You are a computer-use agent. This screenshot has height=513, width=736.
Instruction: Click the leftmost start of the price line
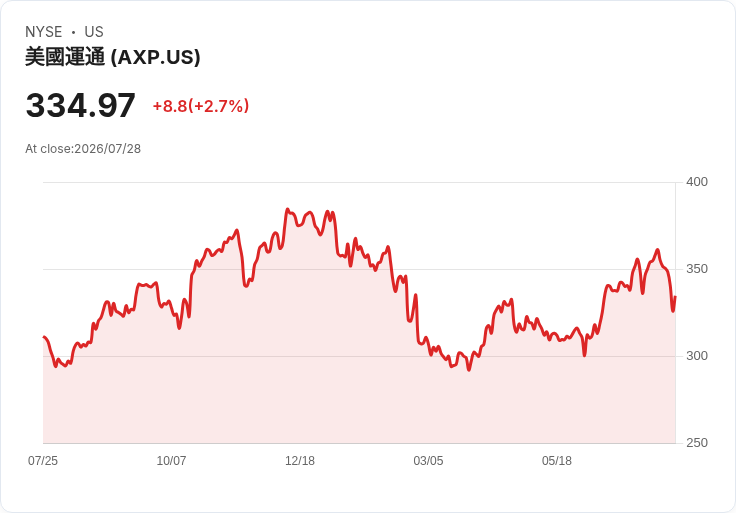tap(44, 337)
